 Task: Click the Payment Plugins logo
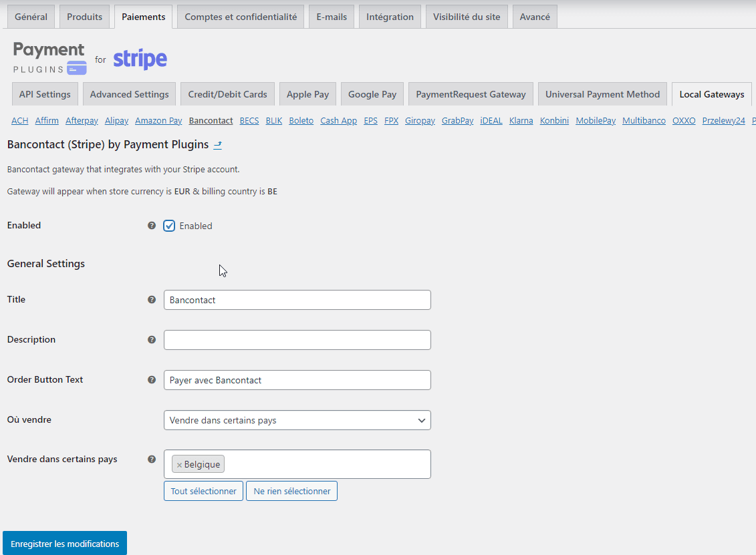pos(48,58)
